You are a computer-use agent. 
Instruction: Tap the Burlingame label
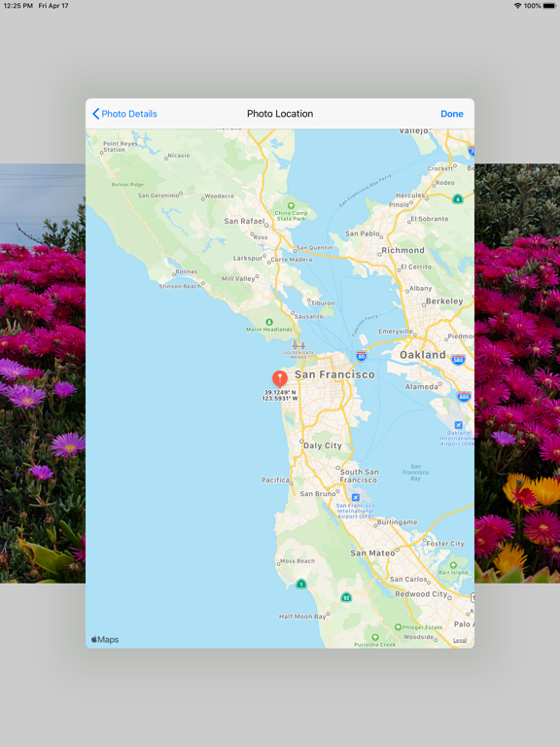[x=397, y=522]
